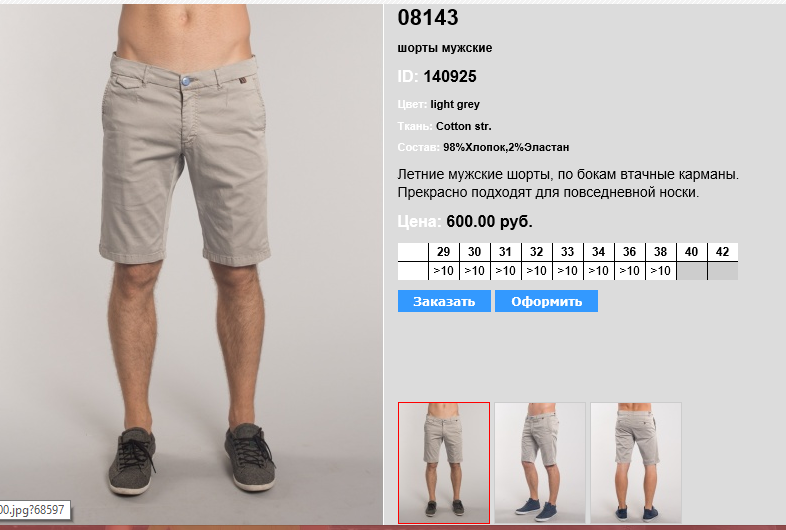This screenshot has height=530, width=786.
Task: Select size 29 in the size table
Action: pos(444,252)
